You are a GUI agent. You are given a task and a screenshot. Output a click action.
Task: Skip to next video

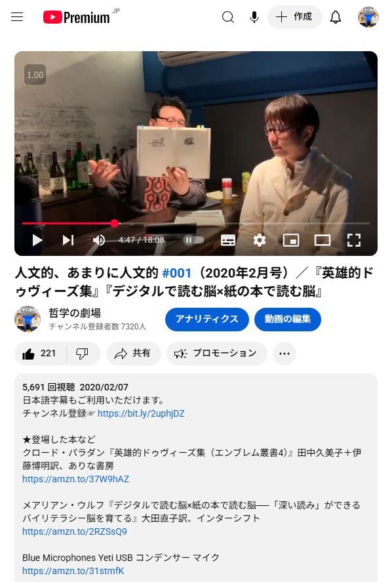(68, 240)
